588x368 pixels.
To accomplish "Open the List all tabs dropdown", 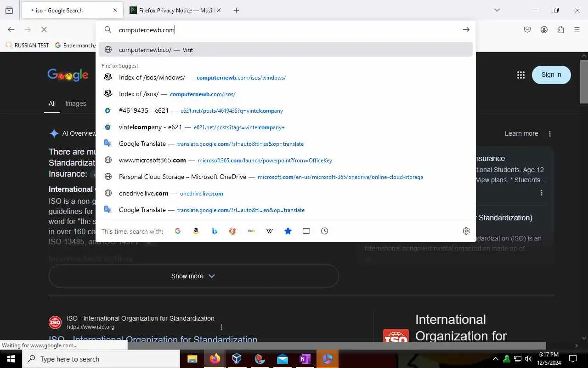I will click(x=497, y=10).
